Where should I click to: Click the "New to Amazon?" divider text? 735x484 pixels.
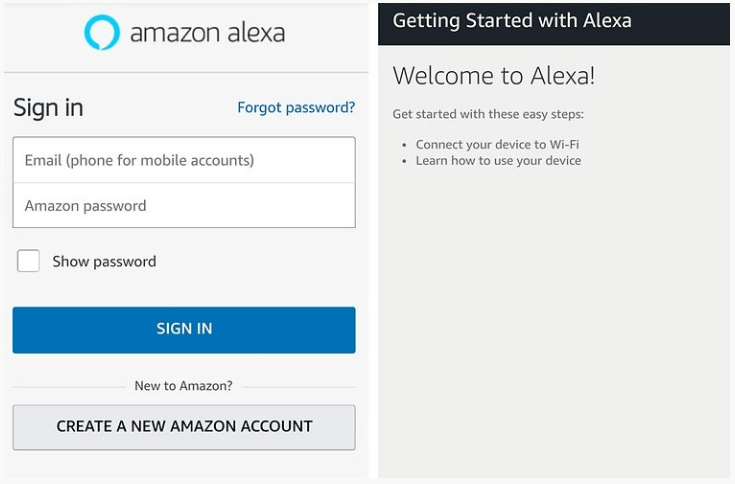[183, 386]
